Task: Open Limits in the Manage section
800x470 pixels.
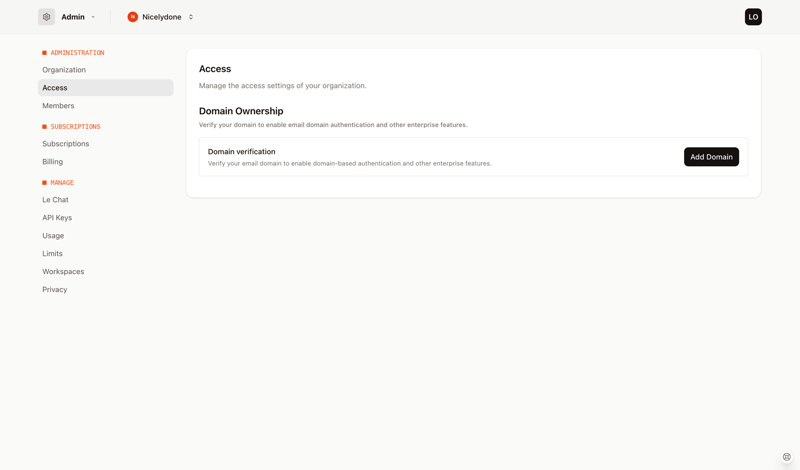Action: [52, 254]
